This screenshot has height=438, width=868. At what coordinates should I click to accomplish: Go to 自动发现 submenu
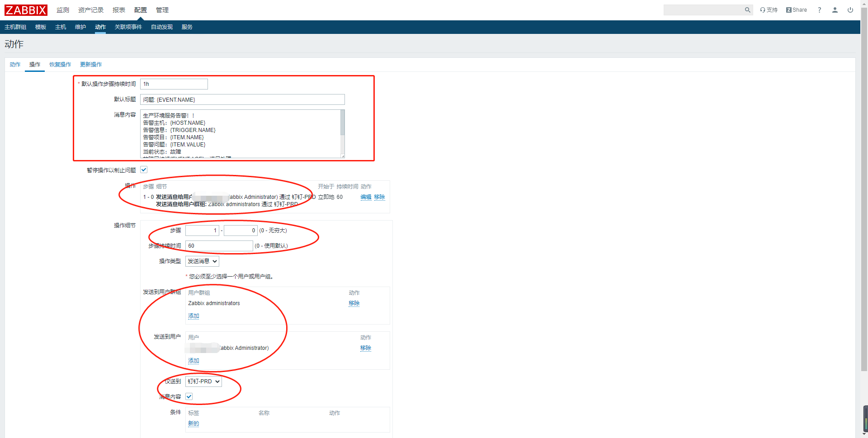(162, 27)
